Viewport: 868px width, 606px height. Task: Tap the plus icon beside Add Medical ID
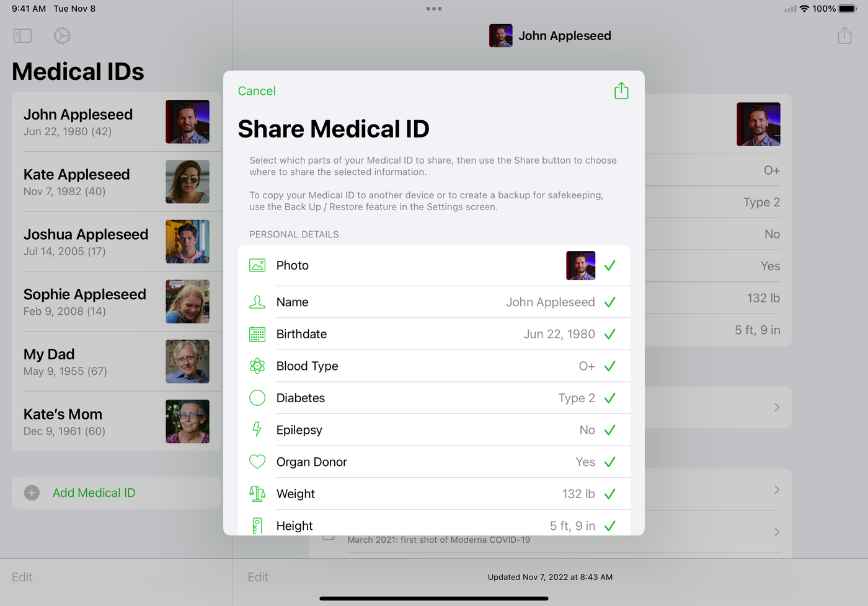(x=32, y=493)
